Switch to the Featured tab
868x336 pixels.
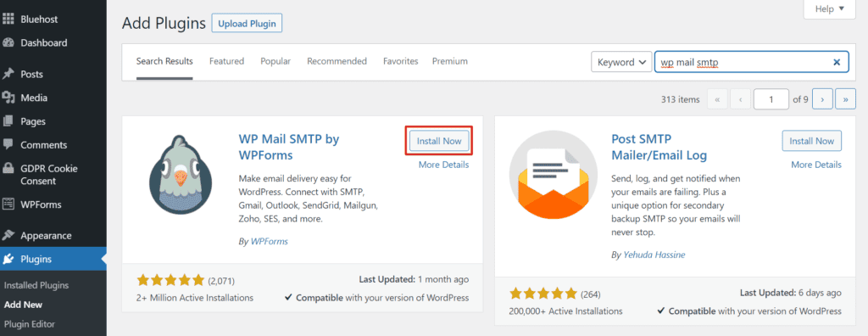tap(226, 61)
